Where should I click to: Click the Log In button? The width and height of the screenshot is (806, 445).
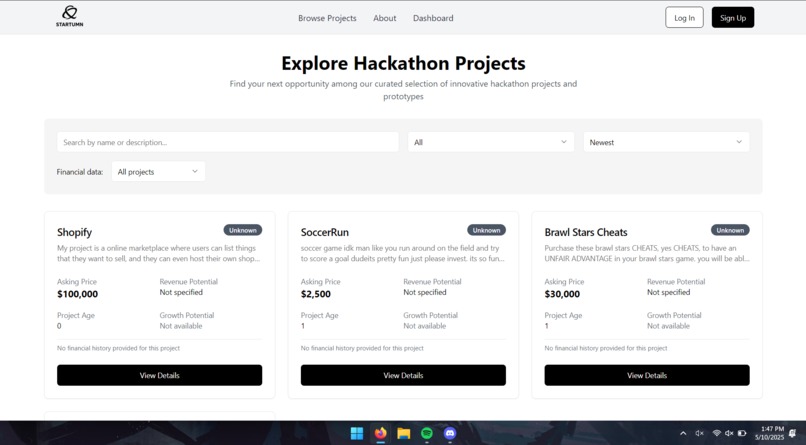(x=684, y=17)
